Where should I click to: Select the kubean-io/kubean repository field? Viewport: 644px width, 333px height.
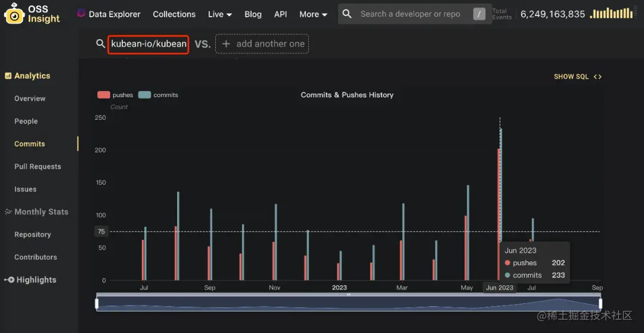click(148, 44)
